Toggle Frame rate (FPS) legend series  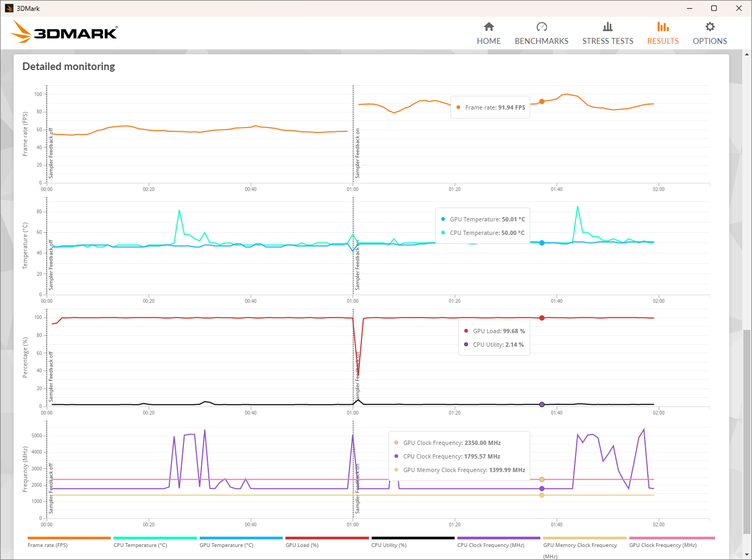[48, 545]
